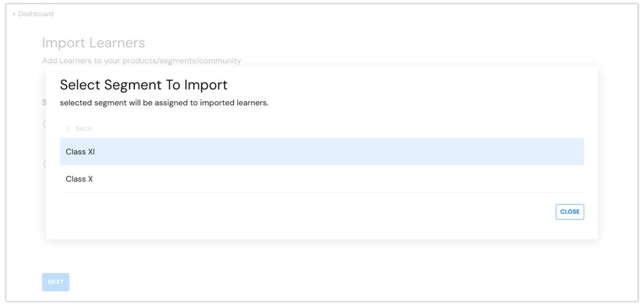Click the Select Segment To Import title
Screen dimensions: 644x305
144,85
